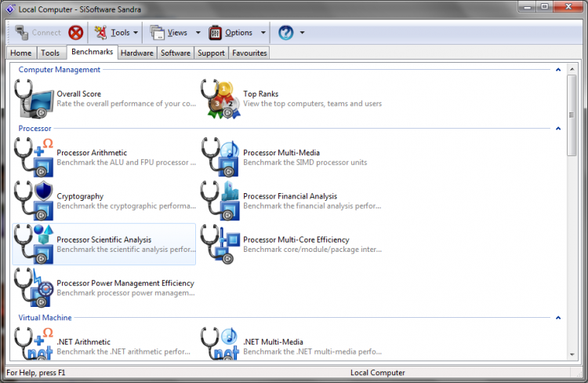This screenshot has width=588, height=383.
Task: Click Processor Power Management Efficiency label
Action: coord(125,283)
